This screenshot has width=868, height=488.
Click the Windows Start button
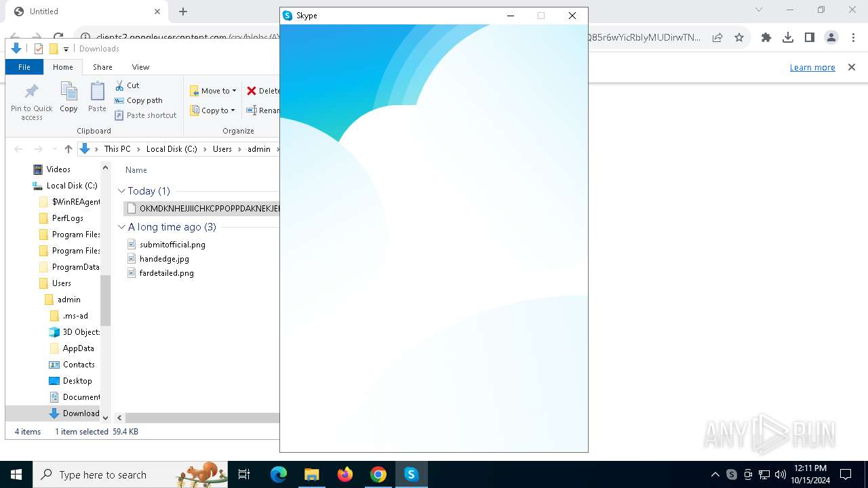[x=16, y=474]
